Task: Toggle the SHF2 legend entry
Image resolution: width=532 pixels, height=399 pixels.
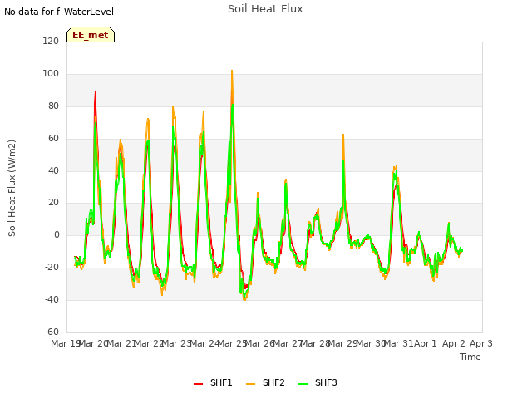Action: click(x=265, y=382)
